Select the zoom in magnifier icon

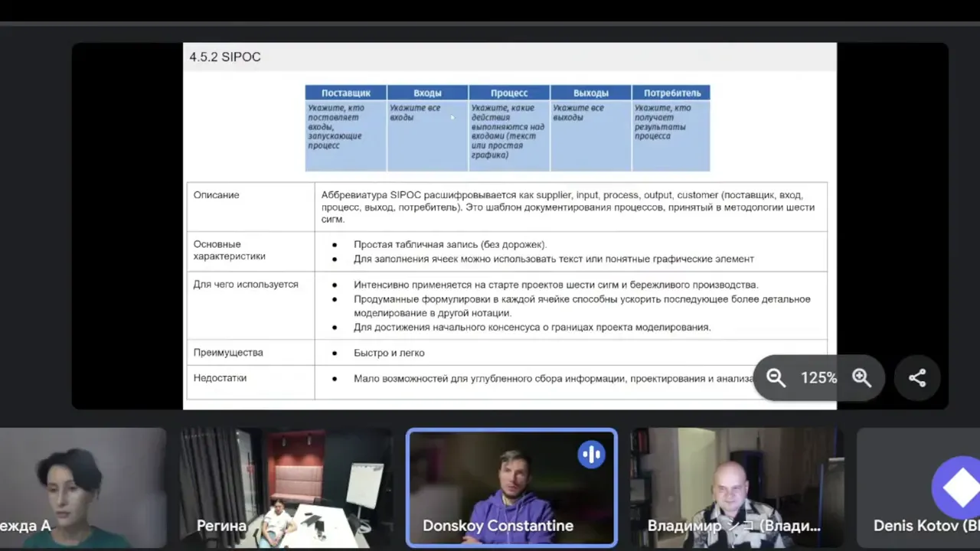click(x=862, y=377)
